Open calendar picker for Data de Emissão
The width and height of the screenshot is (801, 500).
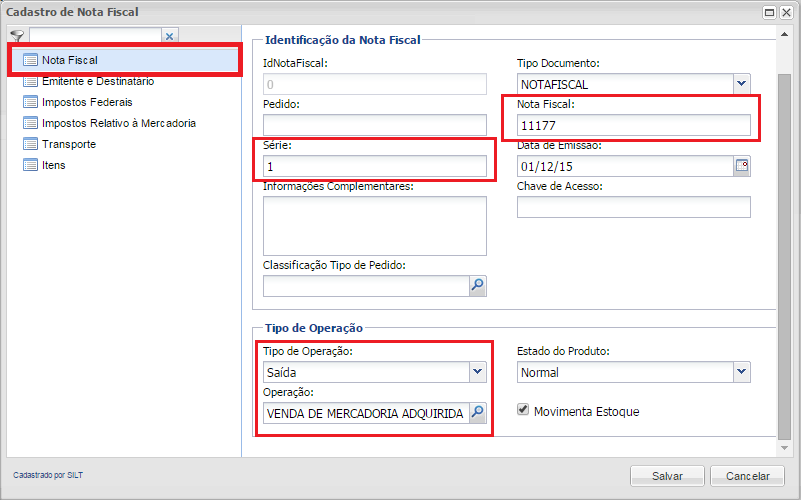742,165
